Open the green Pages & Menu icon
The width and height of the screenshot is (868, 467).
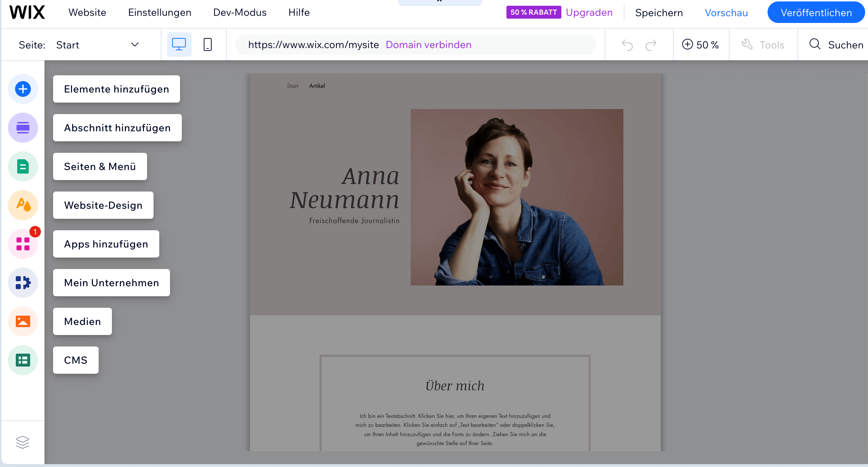pyautogui.click(x=23, y=166)
